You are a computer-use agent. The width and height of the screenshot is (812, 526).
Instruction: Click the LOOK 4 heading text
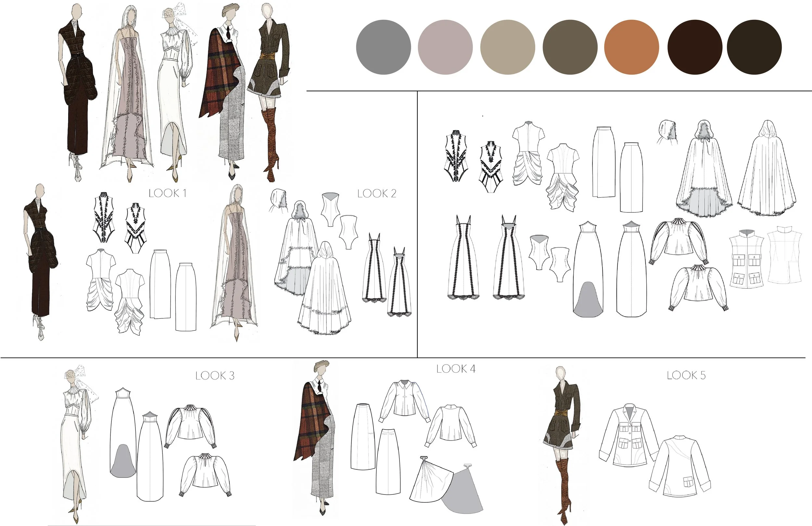455,369
